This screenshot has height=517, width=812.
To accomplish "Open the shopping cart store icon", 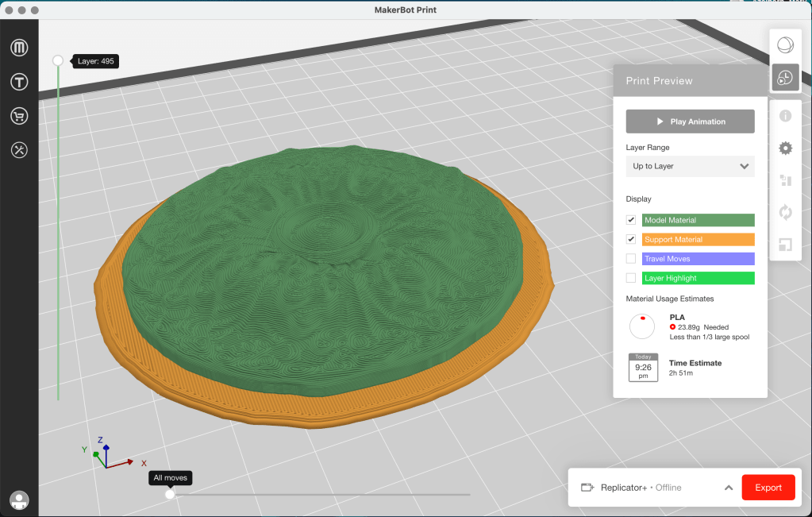I will 19,116.
